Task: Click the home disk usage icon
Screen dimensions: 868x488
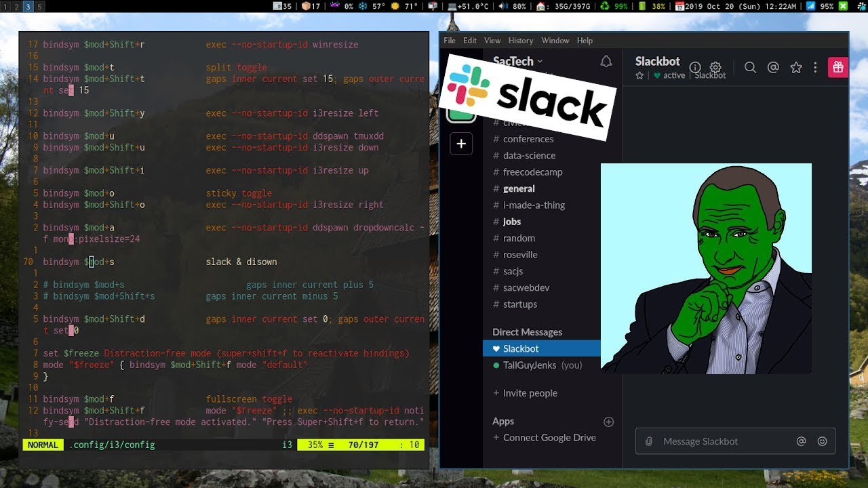Action: [x=540, y=6]
